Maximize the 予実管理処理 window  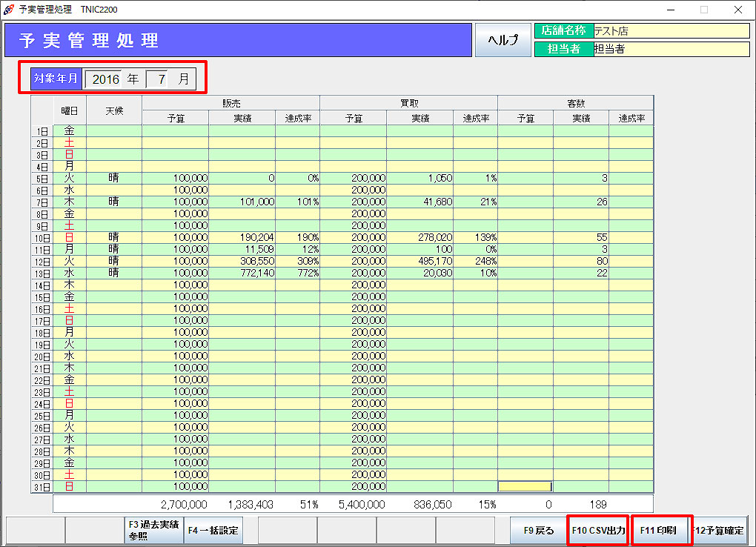tap(704, 10)
